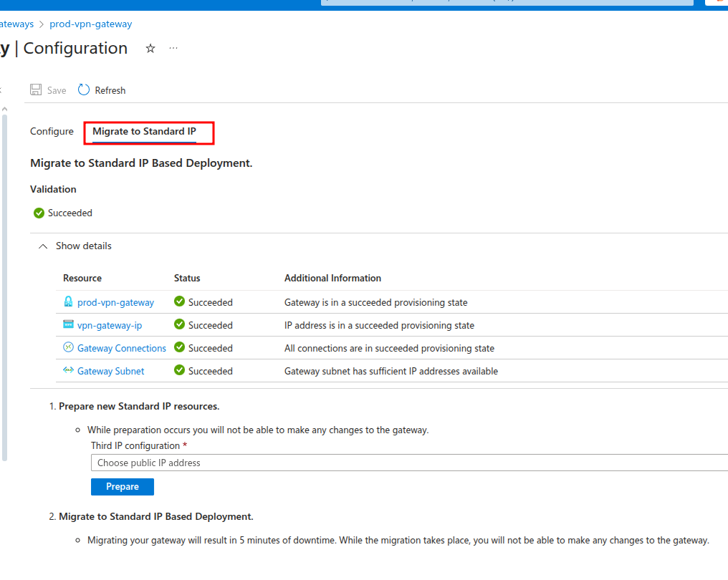The image size is (728, 580).
Task: Favorite this page with the star icon
Action: 150,48
